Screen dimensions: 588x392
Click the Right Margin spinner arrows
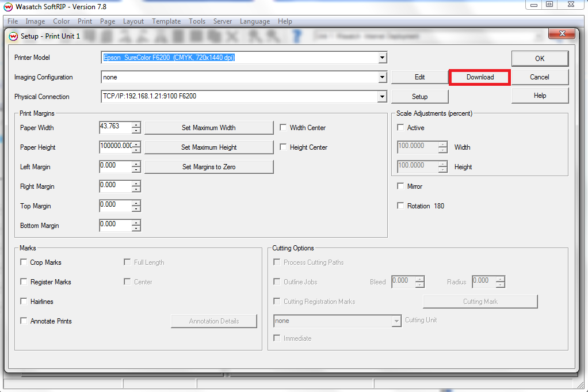click(136, 186)
